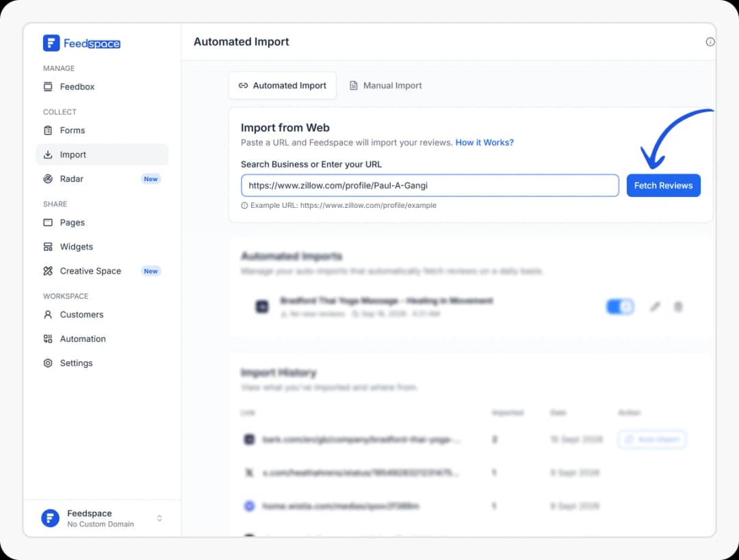Click the Customers person icon

[x=48, y=315]
